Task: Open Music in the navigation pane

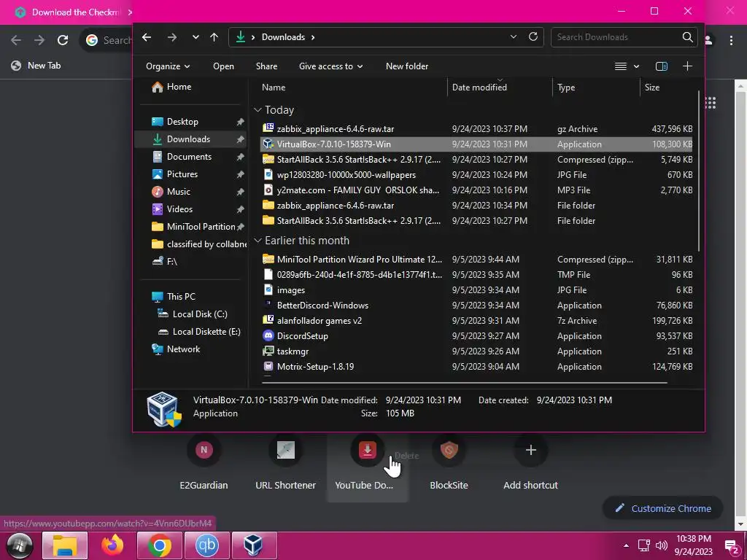Action: click(171, 192)
